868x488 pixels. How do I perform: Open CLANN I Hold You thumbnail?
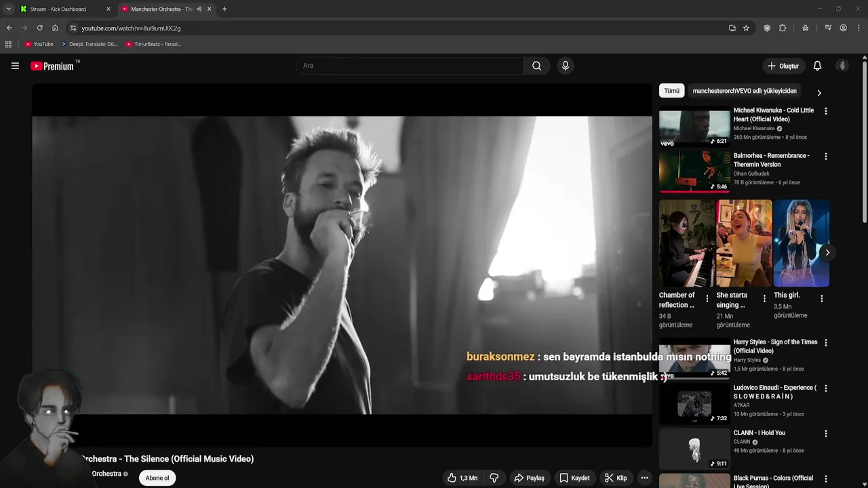pyautogui.click(x=694, y=449)
